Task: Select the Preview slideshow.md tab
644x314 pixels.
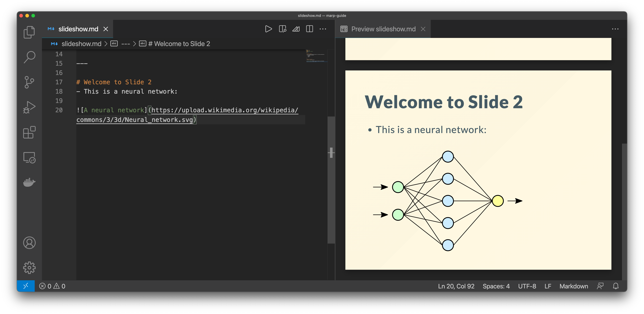Action: (x=383, y=29)
